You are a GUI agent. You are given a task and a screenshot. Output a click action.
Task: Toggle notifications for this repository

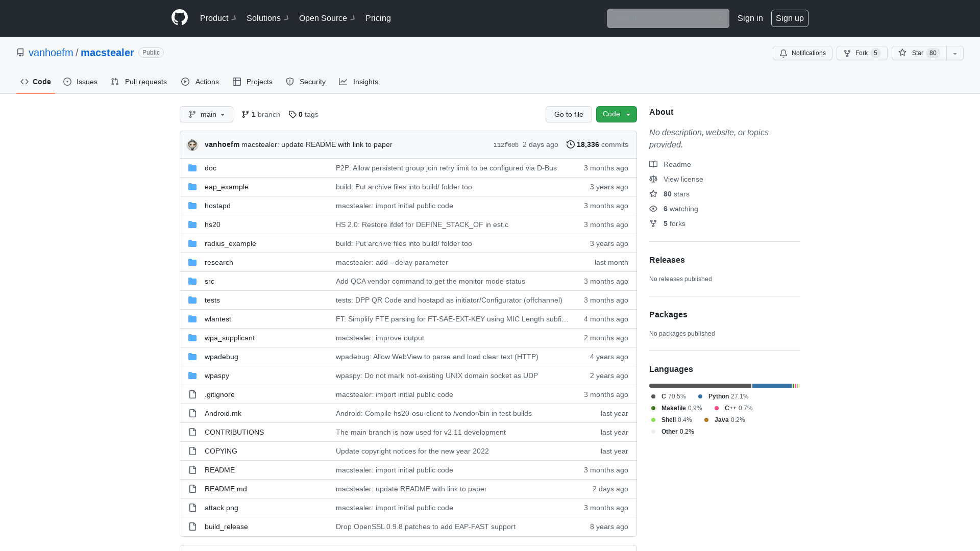(802, 53)
